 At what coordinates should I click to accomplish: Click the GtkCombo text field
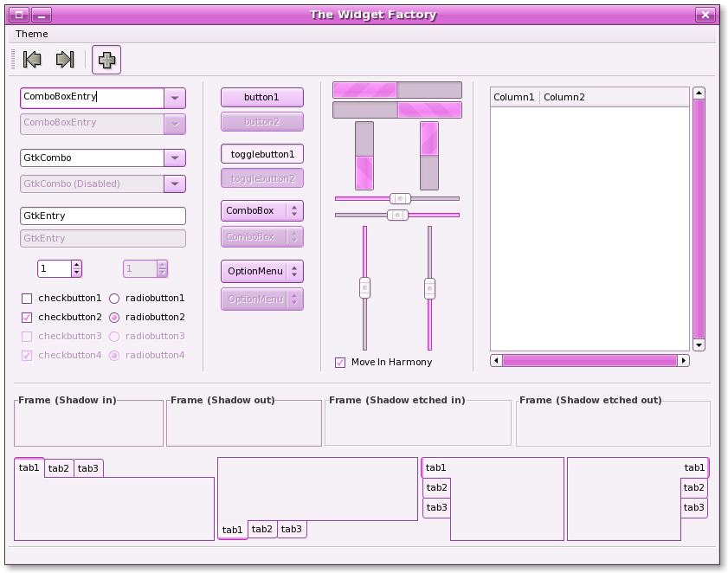pos(92,158)
